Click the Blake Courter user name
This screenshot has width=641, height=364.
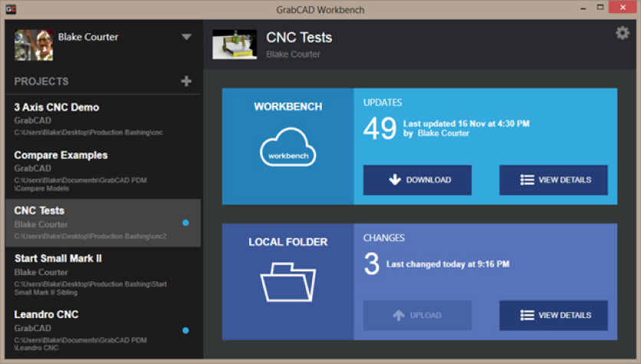[88, 38]
